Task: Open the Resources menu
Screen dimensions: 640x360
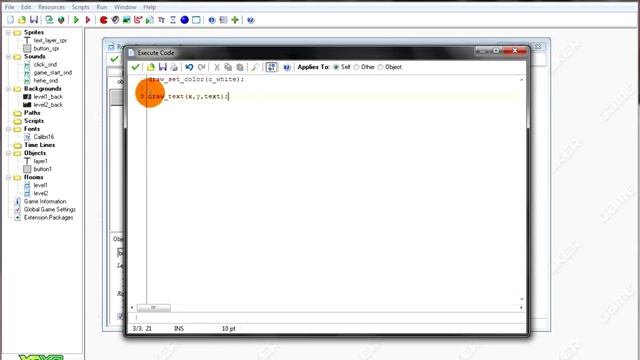Action: tap(51, 7)
